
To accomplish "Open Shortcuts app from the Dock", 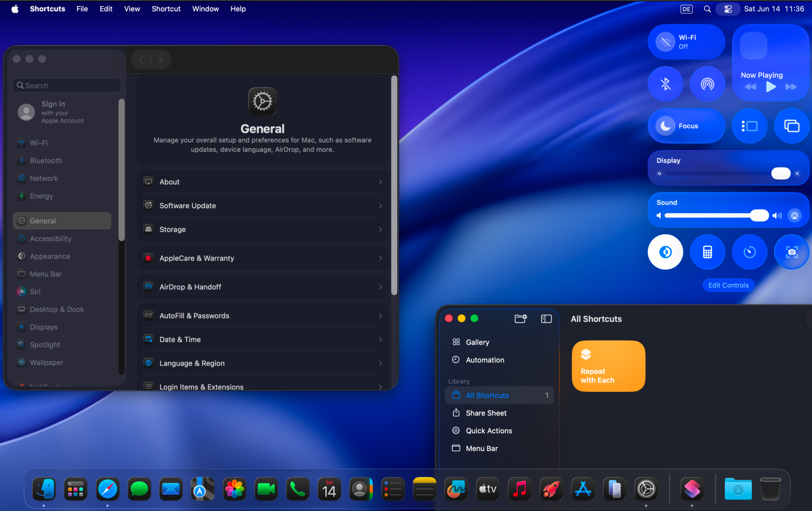I will pyautogui.click(x=692, y=490).
